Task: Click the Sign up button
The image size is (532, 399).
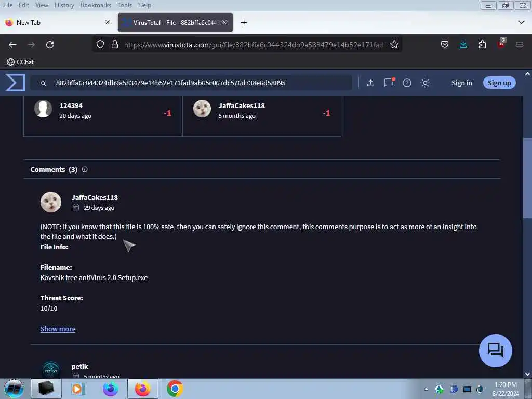Action: [x=499, y=83]
